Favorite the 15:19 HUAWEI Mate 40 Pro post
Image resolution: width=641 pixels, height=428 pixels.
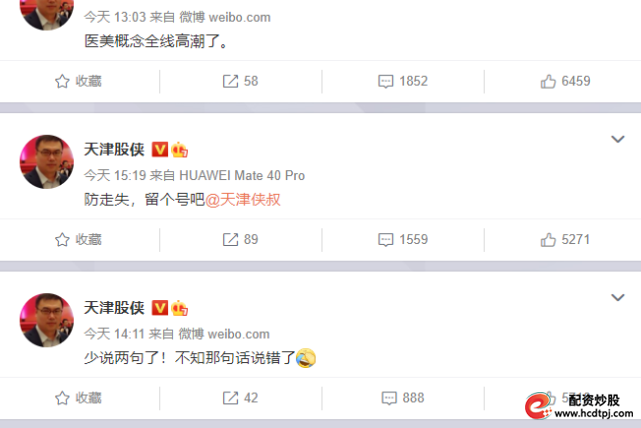click(x=78, y=239)
